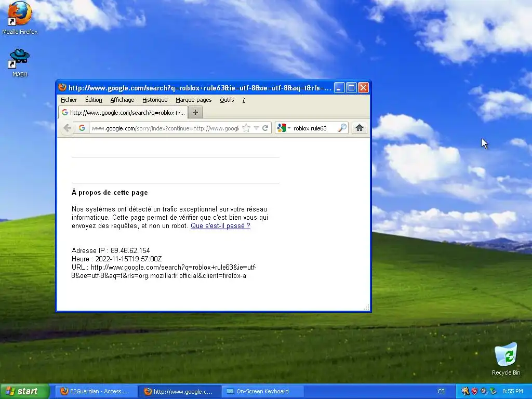Switch to google.com Firefox taskbar button
532x399 pixels.
coord(180,391)
